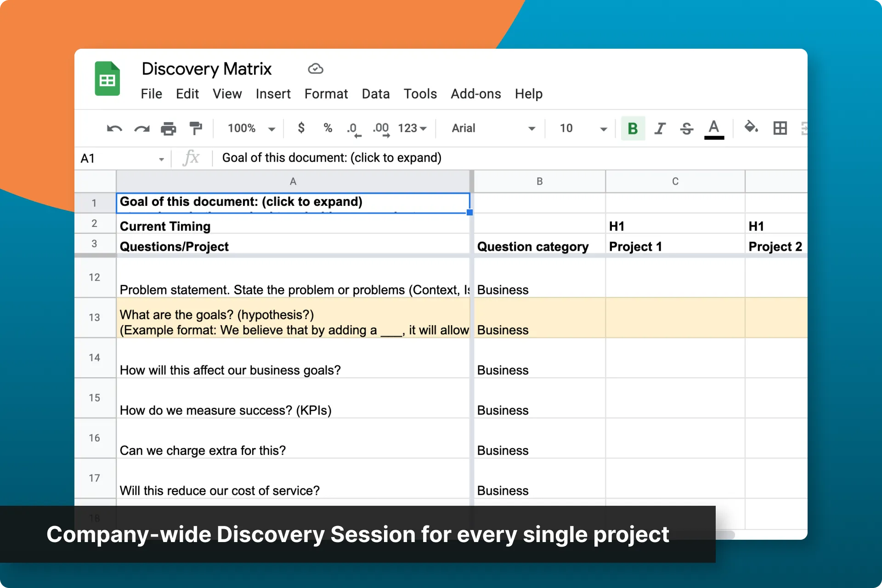The width and height of the screenshot is (882, 588).
Task: Select the Paint format roller icon
Action: click(x=196, y=128)
